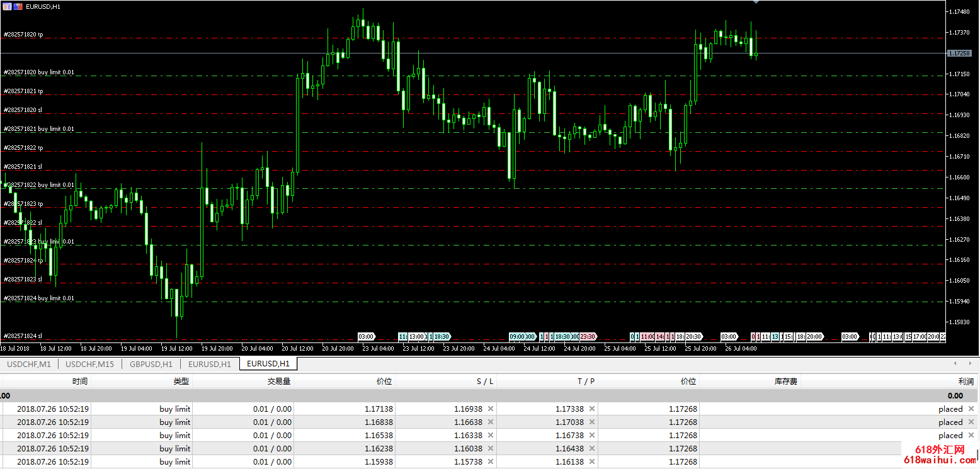980x469 pixels.
Task: Sort orders by the 利润 column header
Action: click(x=966, y=381)
